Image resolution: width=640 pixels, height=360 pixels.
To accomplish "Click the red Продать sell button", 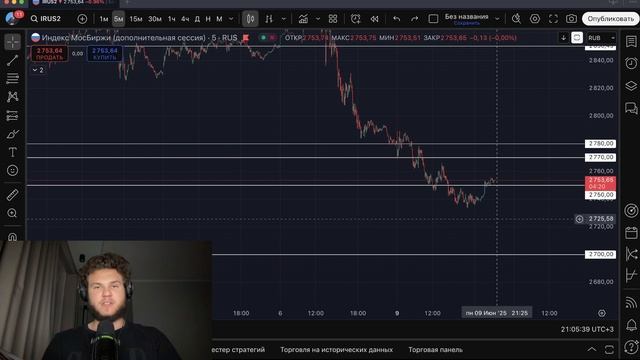I will 49,54.
